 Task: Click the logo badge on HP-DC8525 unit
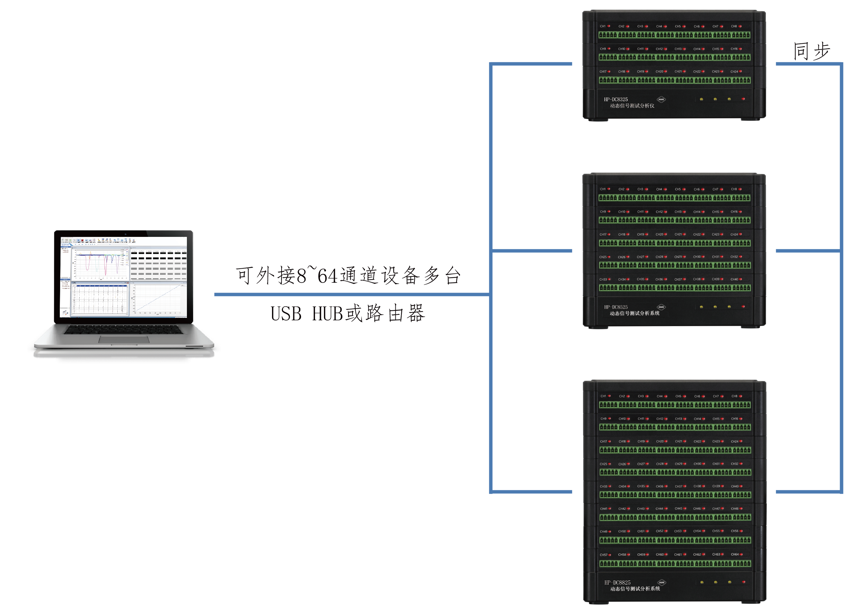661,307
